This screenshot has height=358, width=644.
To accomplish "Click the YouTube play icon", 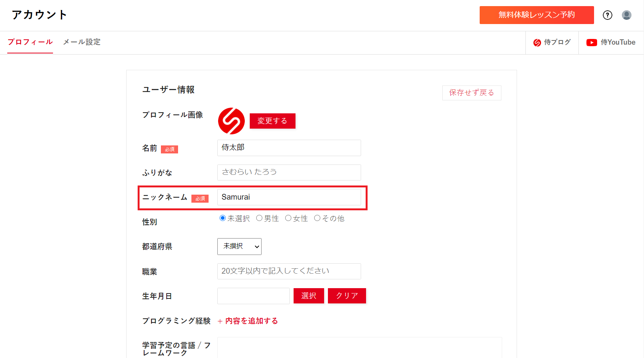I will tap(591, 43).
